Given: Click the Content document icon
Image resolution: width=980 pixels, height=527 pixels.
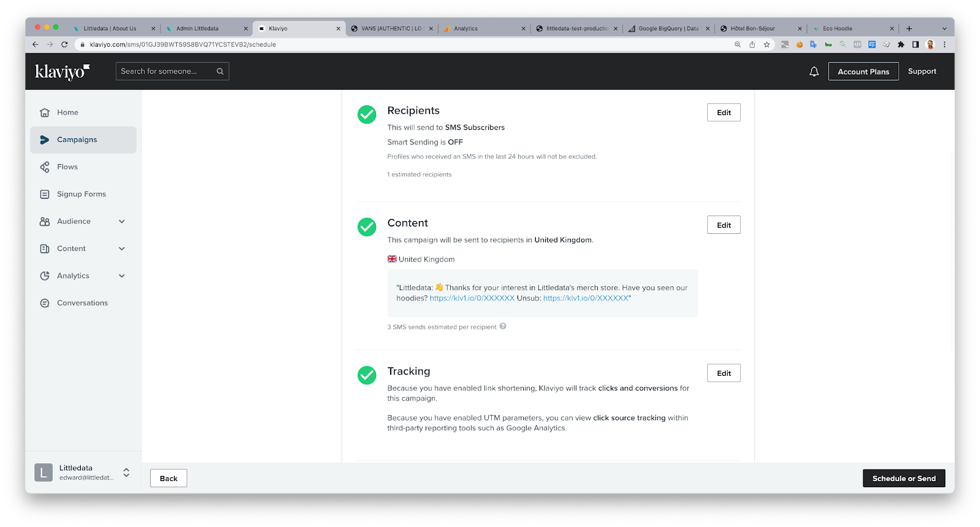Looking at the screenshot, I should click(45, 249).
